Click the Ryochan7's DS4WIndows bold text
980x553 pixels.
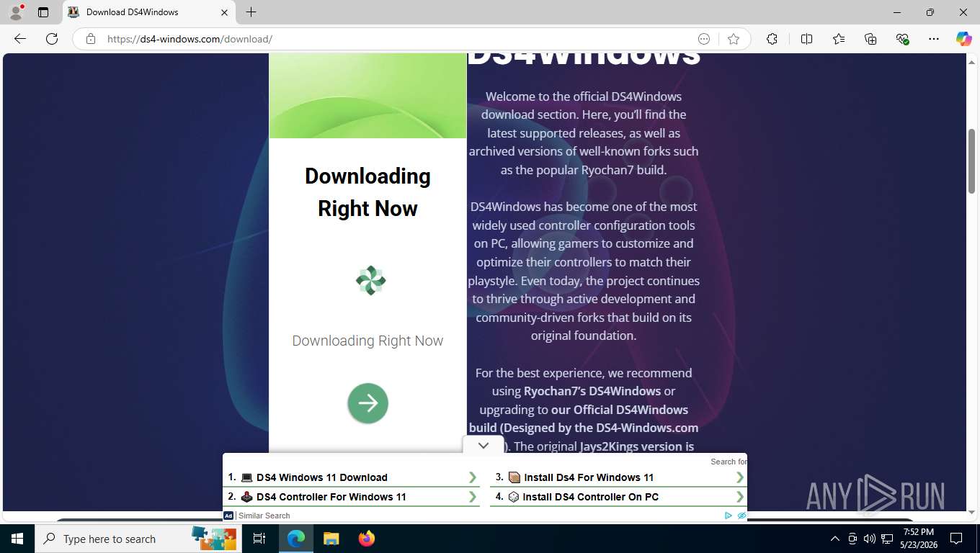pyautogui.click(x=592, y=391)
